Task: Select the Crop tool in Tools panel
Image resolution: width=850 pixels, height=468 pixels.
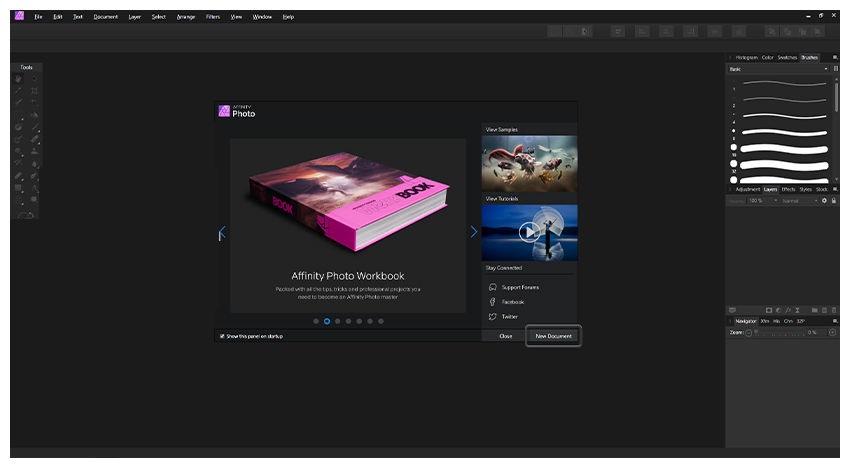Action: click(35, 91)
